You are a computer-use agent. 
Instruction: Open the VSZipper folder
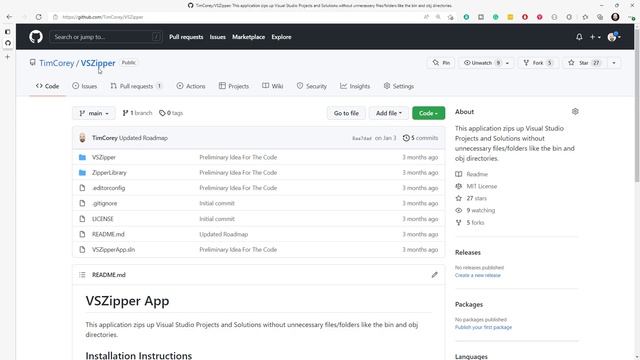click(104, 157)
